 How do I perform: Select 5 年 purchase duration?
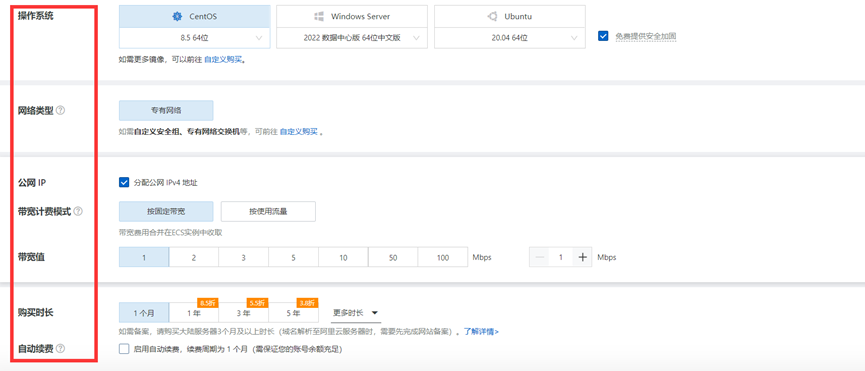click(x=293, y=313)
